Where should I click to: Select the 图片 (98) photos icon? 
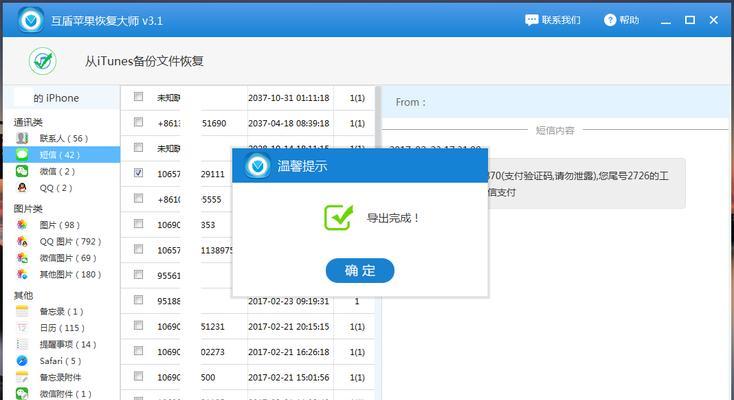[x=22, y=225]
